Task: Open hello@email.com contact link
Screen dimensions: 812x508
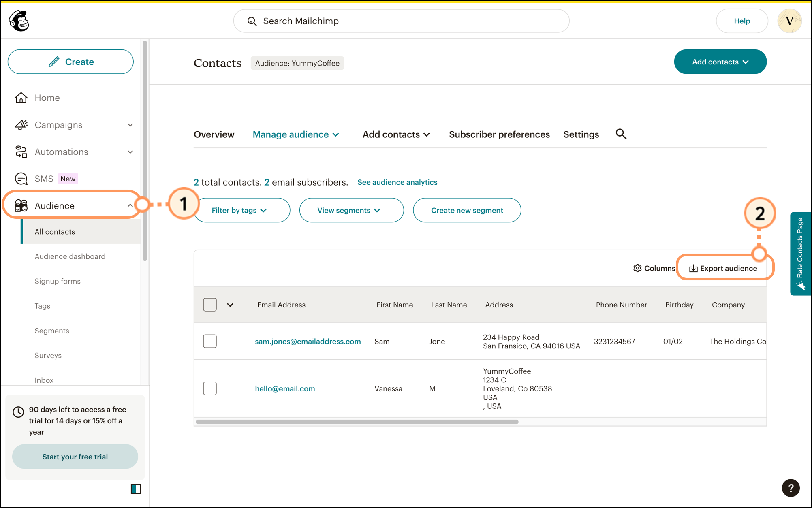Action: pyautogui.click(x=285, y=388)
